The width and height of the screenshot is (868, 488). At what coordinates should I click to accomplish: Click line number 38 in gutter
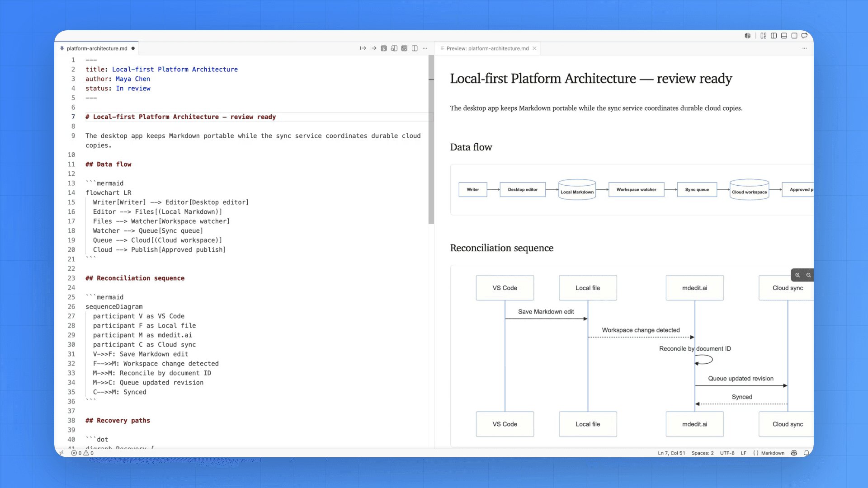pyautogui.click(x=71, y=420)
